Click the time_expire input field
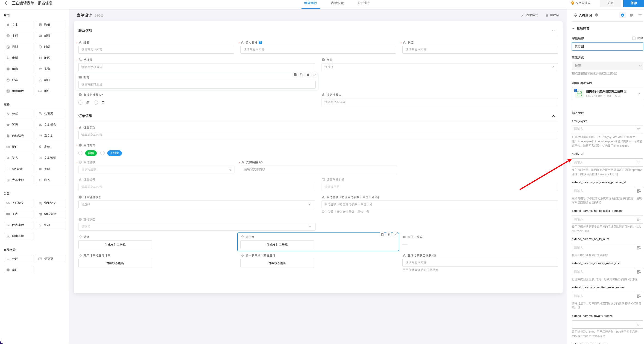Screen dimensions: 644x344 (603, 129)
